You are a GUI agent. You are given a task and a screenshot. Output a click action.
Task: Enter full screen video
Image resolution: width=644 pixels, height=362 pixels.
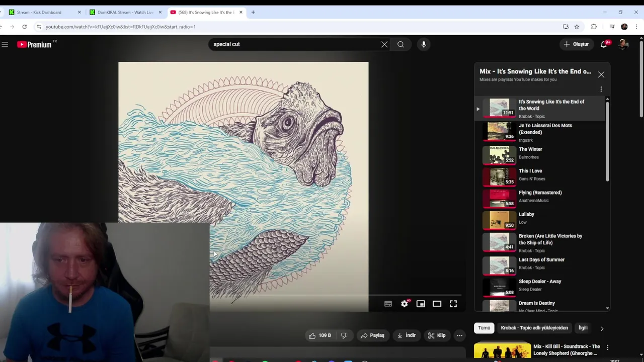coord(453,304)
